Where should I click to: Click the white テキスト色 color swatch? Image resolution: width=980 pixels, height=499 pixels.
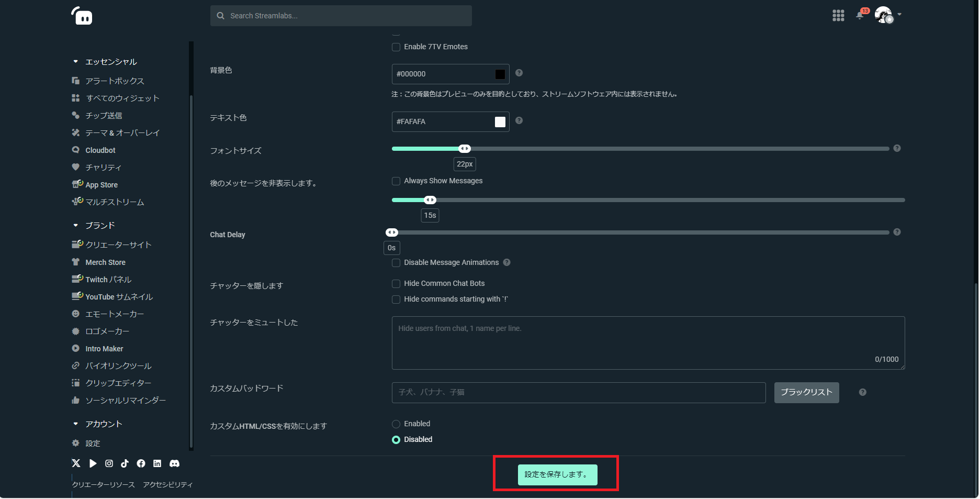tap(500, 121)
